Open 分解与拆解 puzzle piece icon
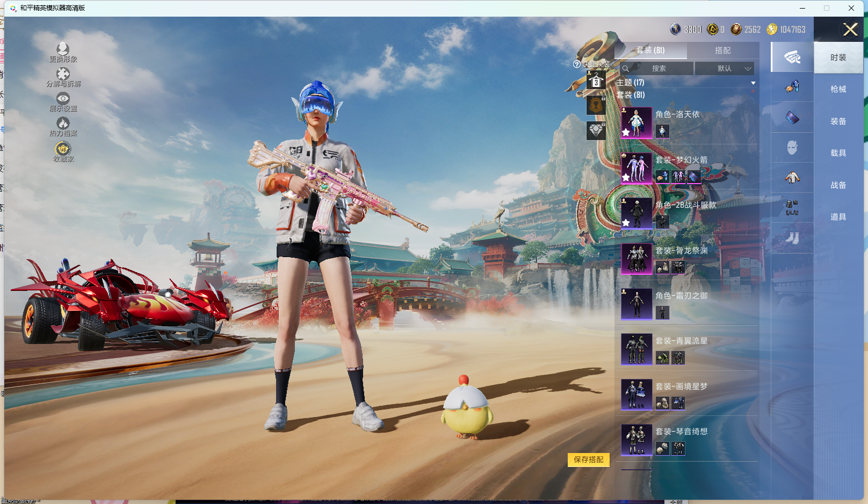Image resolution: width=868 pixels, height=504 pixels. click(x=63, y=74)
